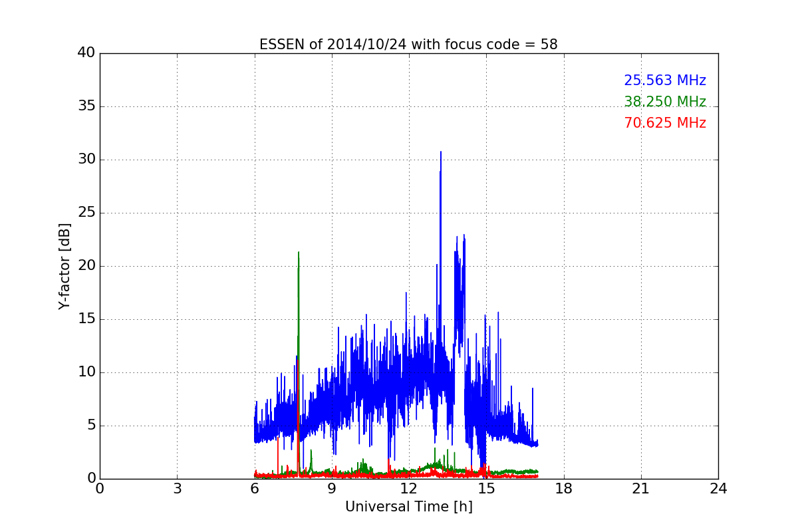Screen dimensions: 798x532
Task: Click x-axis tick label 9
Action: click(331, 488)
